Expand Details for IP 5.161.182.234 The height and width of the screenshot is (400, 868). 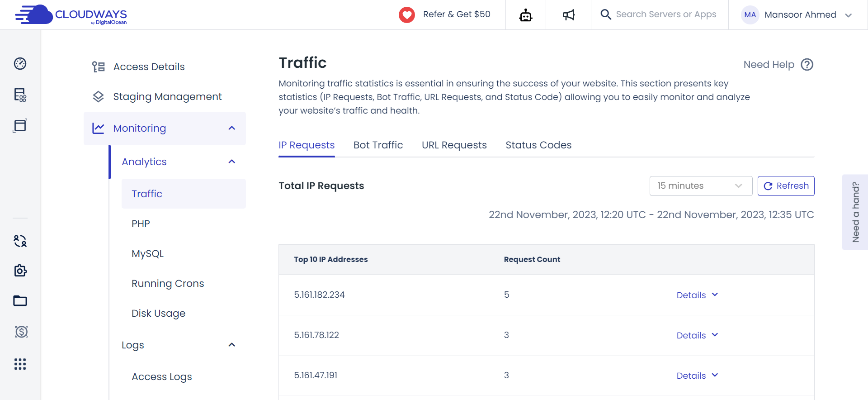(698, 295)
